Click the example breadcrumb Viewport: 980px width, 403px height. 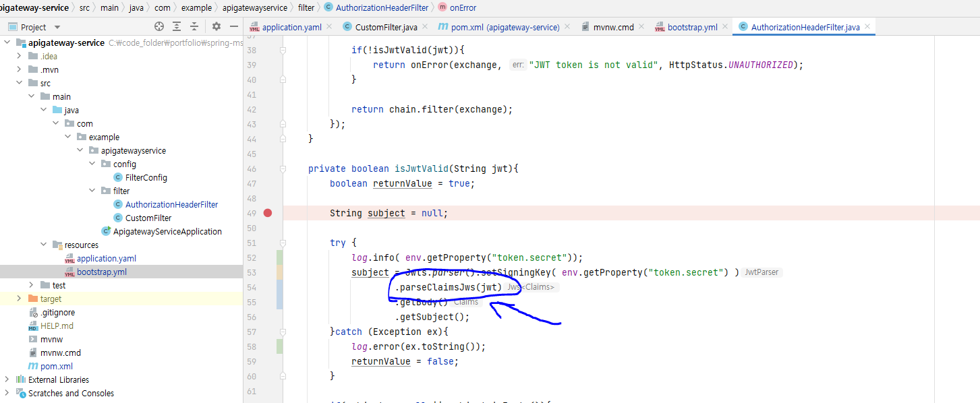[x=196, y=7]
